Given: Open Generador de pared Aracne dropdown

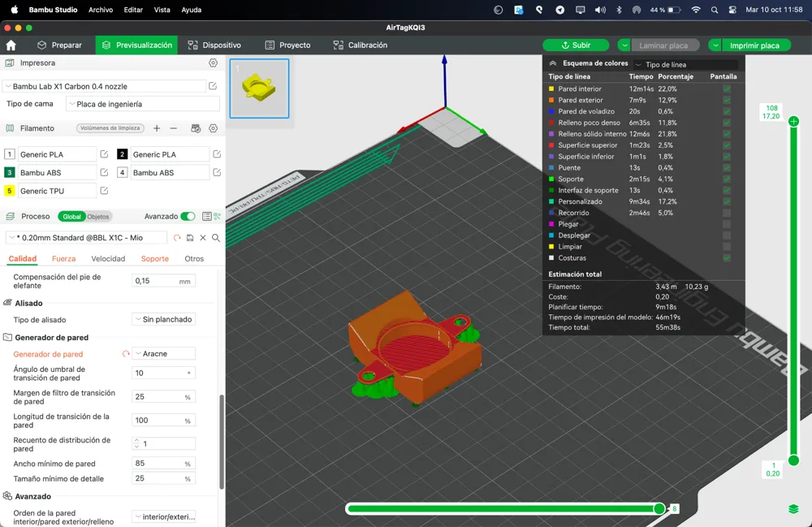Looking at the screenshot, I should pyautogui.click(x=164, y=353).
